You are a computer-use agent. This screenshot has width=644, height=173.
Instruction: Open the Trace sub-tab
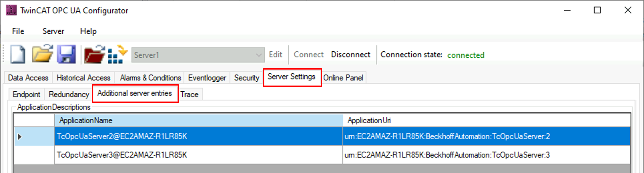coord(189,94)
